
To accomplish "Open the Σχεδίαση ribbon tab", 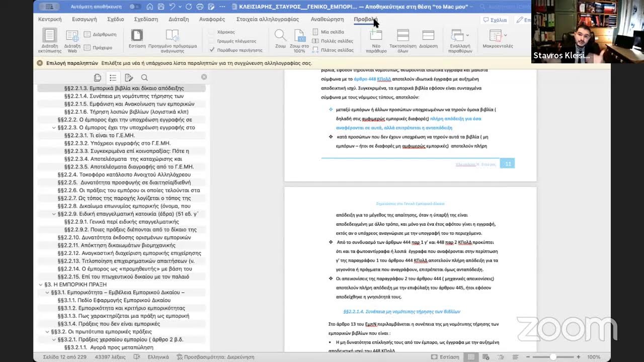I will pos(146,19).
